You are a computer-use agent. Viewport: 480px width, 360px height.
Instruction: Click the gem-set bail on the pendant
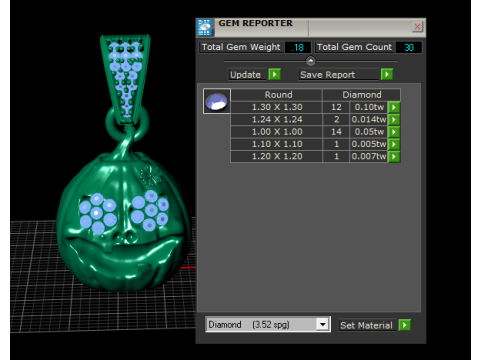[126, 79]
